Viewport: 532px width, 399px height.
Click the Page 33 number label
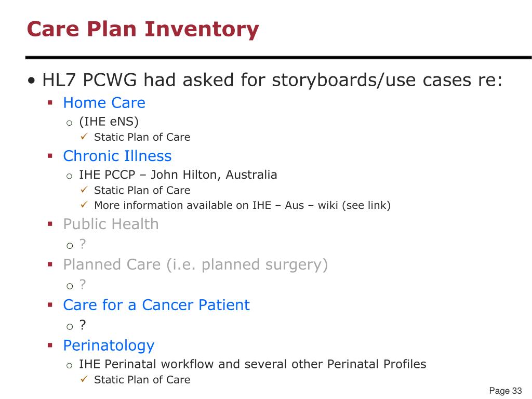505,391
